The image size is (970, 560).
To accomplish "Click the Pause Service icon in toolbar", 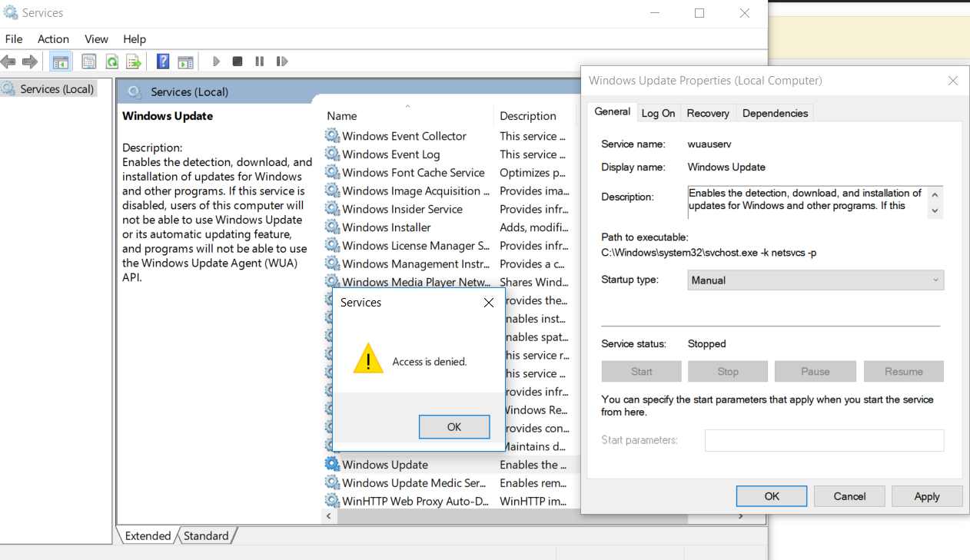I will (260, 61).
